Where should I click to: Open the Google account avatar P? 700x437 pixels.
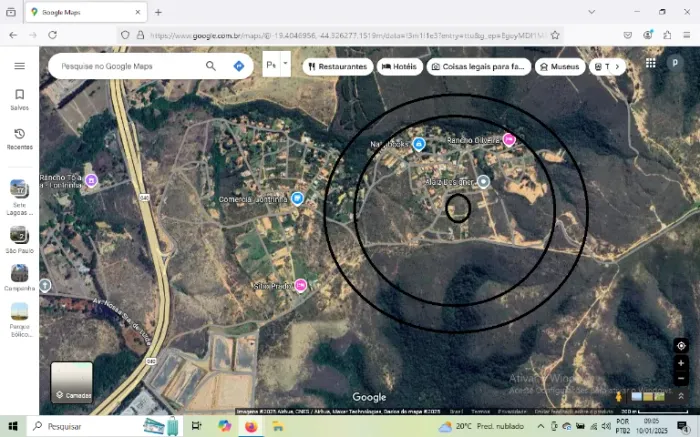tap(675, 63)
